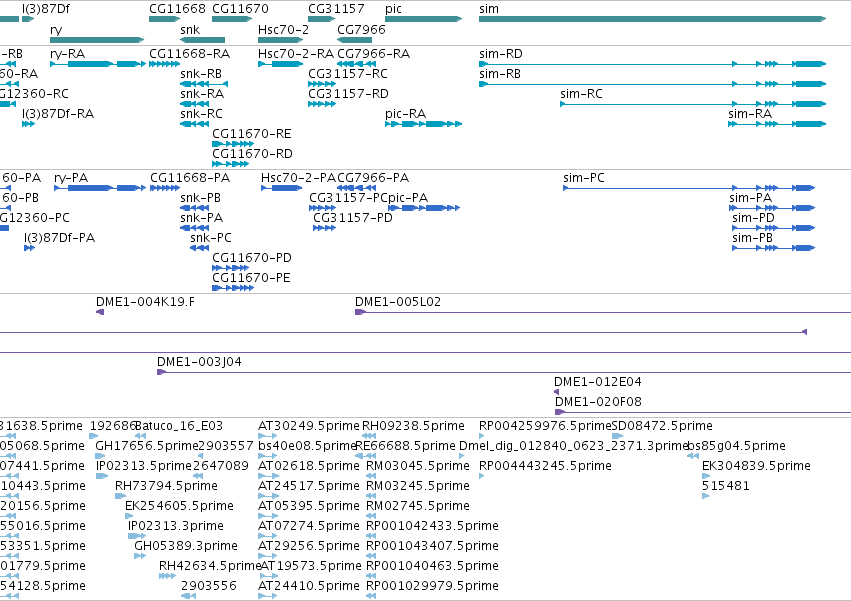Click EST EK254605.5prime

point(127,516)
